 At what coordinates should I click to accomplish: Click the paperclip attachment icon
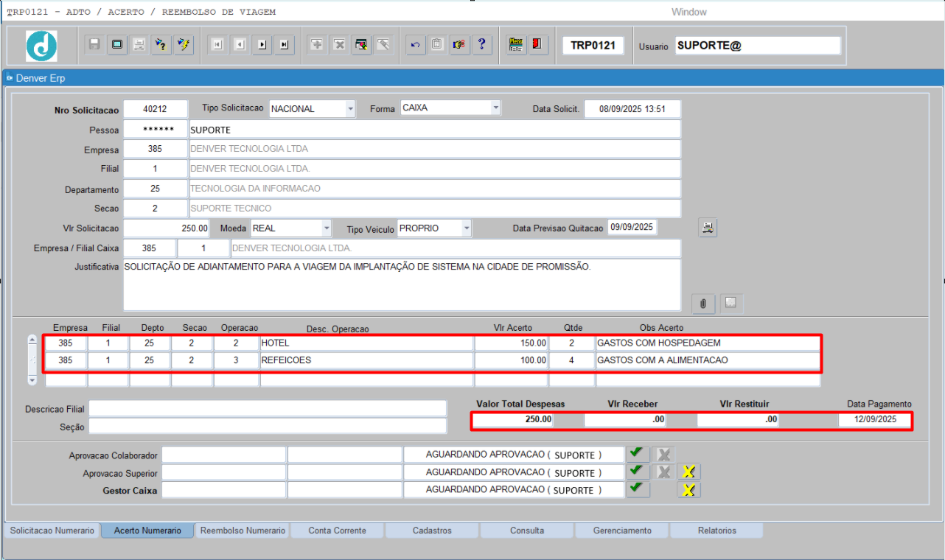[x=703, y=303]
